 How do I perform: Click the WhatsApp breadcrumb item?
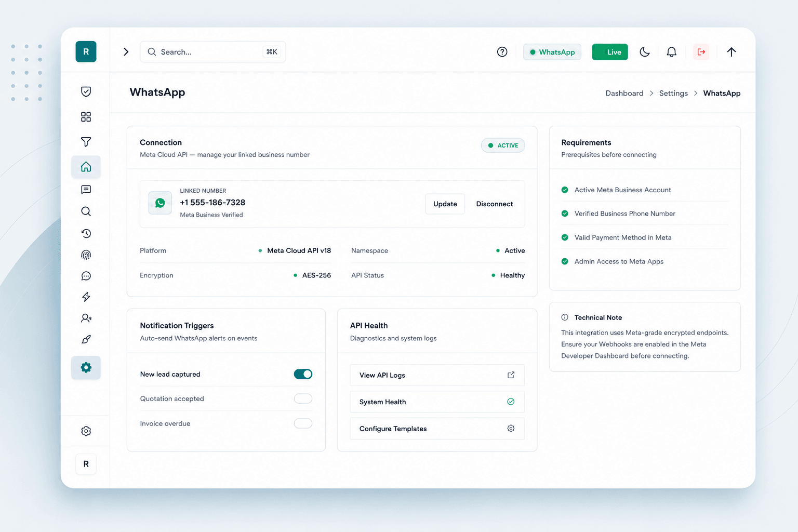point(722,94)
